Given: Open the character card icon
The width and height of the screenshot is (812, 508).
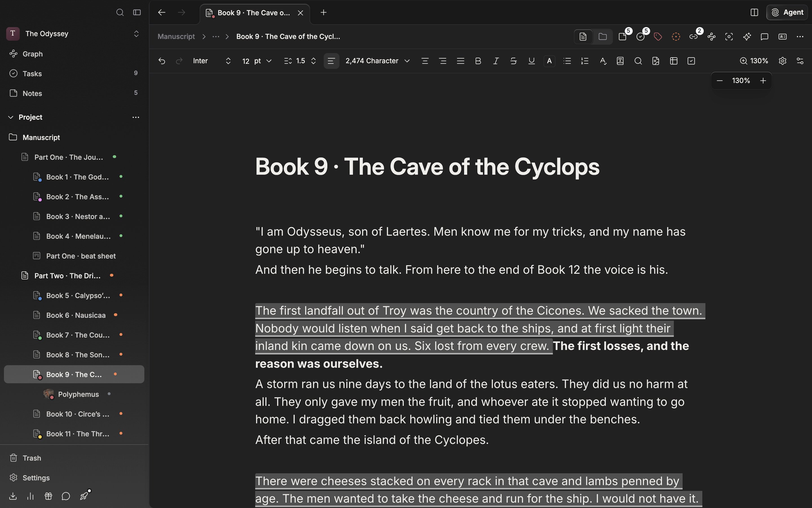Looking at the screenshot, I should (x=782, y=37).
